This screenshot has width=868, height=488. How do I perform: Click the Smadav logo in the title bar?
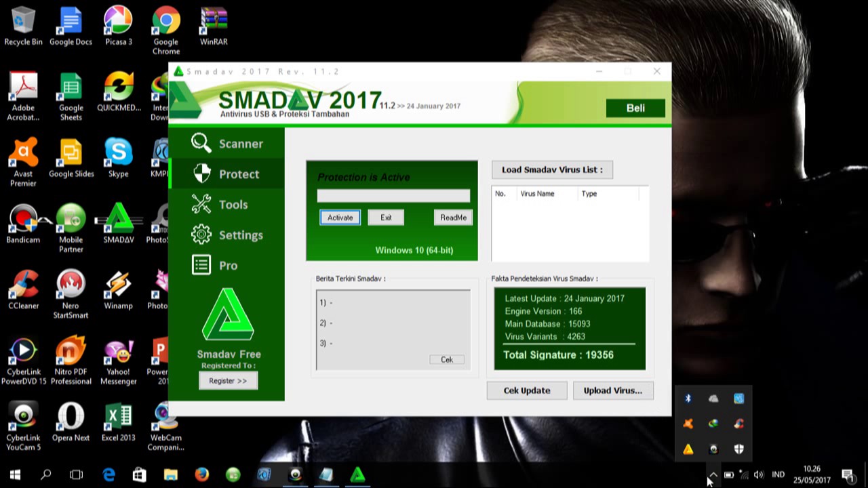pos(178,71)
